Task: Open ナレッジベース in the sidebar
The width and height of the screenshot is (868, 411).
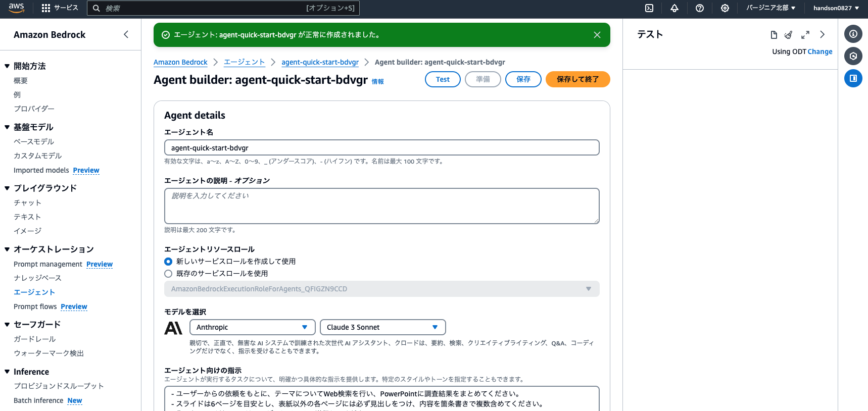Action: coord(37,278)
